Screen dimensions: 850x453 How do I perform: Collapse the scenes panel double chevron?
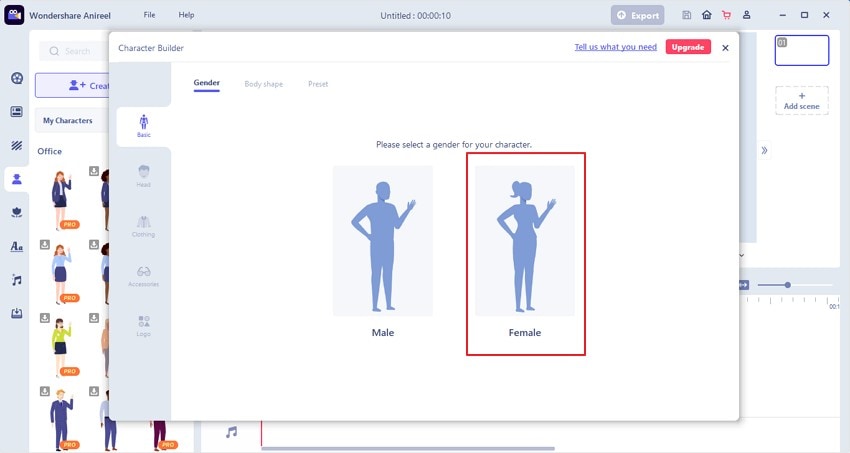(x=764, y=151)
